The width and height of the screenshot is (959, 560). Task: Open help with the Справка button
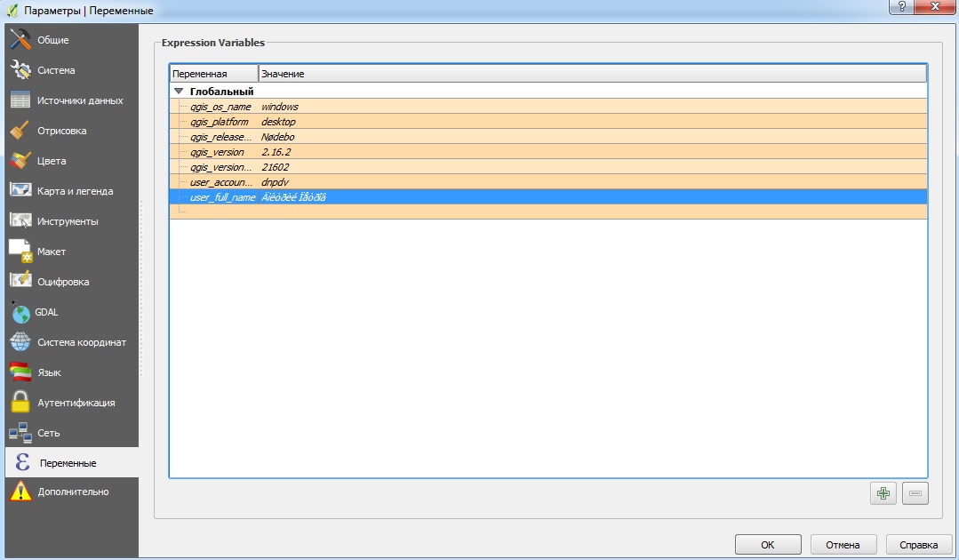click(x=919, y=544)
